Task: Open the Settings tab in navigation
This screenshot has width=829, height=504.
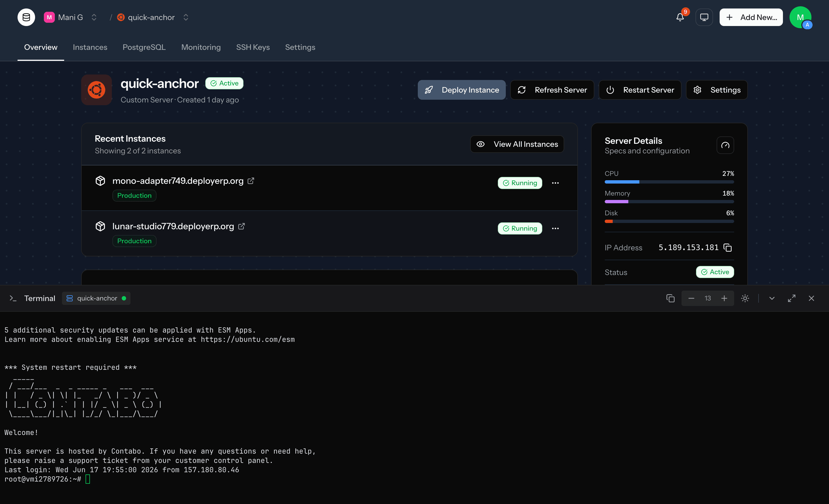Action: (x=300, y=47)
